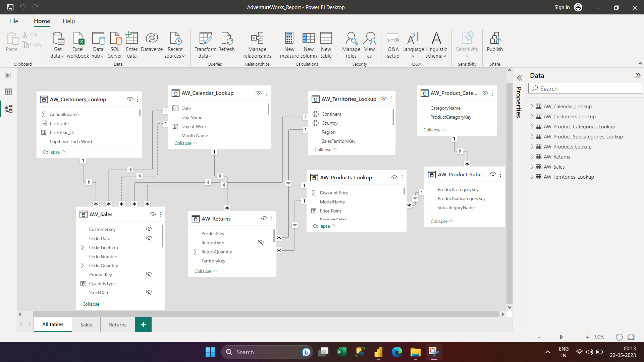Publish the report
The image size is (644, 362).
495,42
